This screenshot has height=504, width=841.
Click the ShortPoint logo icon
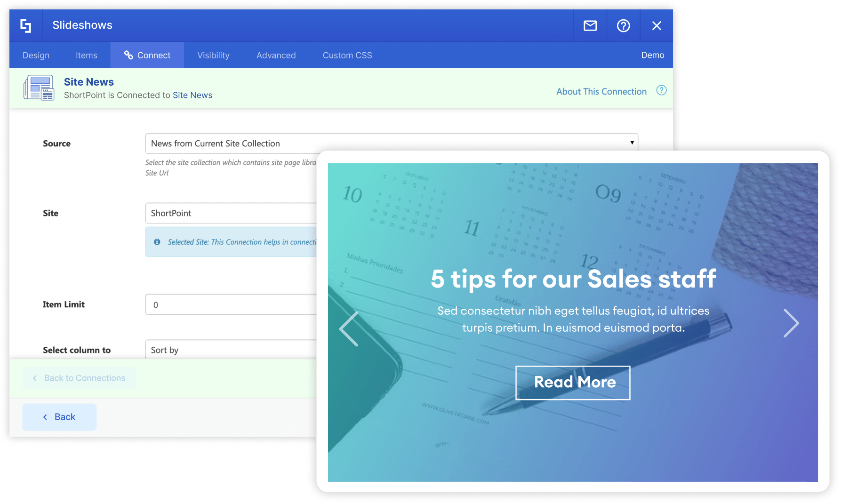26,25
